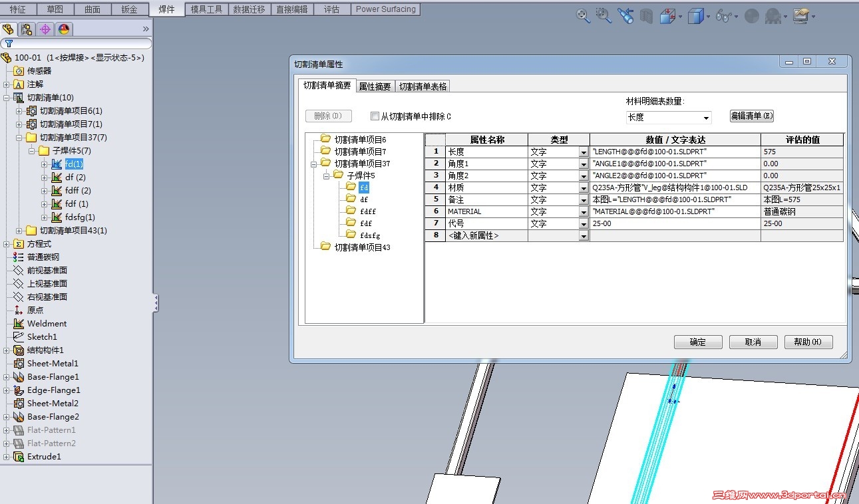Click the Previous View icon

click(625, 16)
